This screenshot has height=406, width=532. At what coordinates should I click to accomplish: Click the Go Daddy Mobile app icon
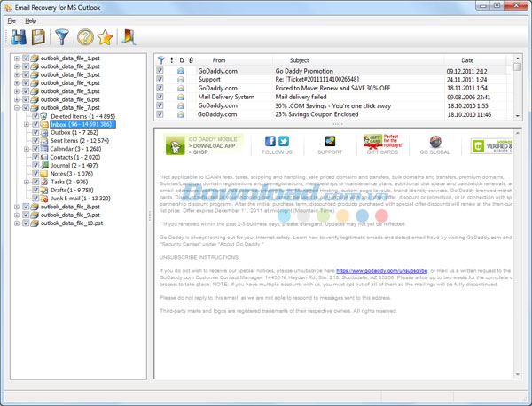[x=175, y=145]
